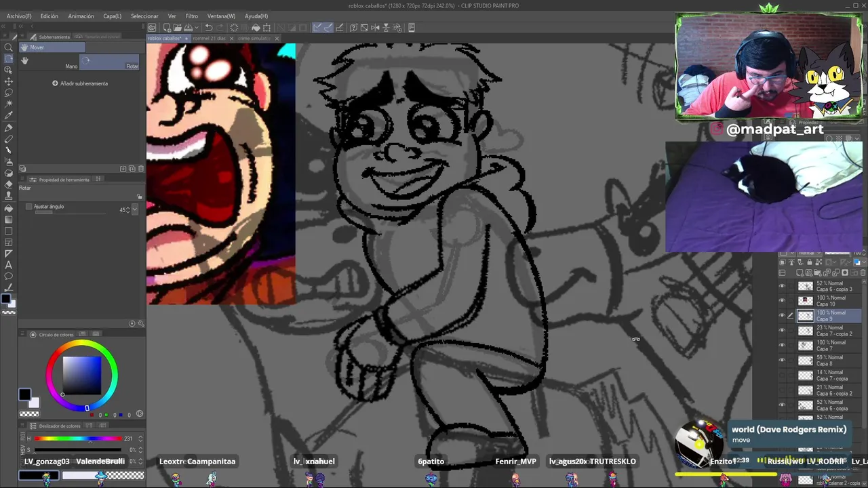Image resolution: width=868 pixels, height=488 pixels.
Task: Select the Mover sub tool group
Action: point(52,47)
